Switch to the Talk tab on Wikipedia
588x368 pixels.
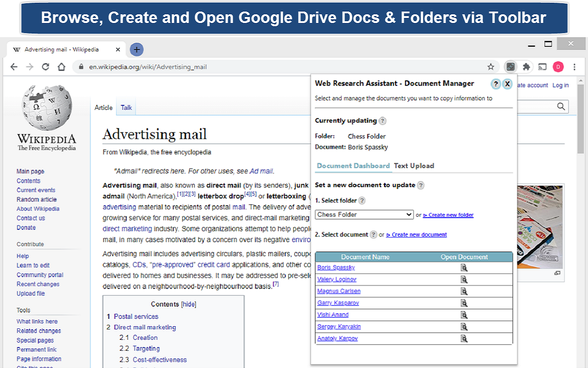(126, 107)
